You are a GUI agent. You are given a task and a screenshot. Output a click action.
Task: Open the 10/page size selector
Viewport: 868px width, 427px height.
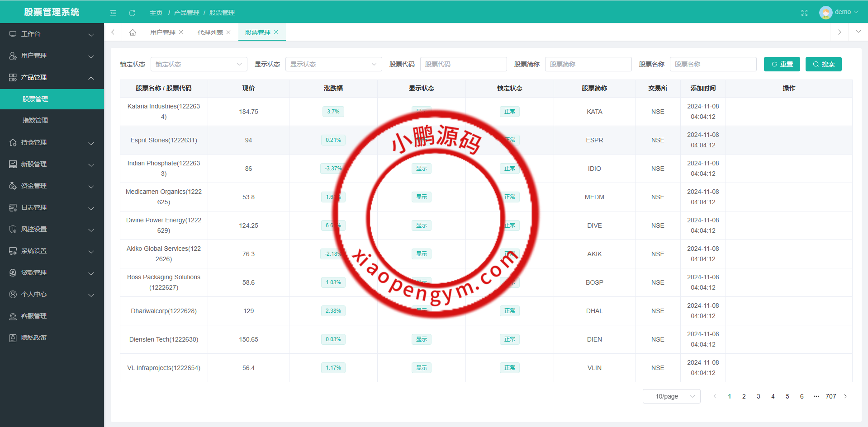pos(671,396)
